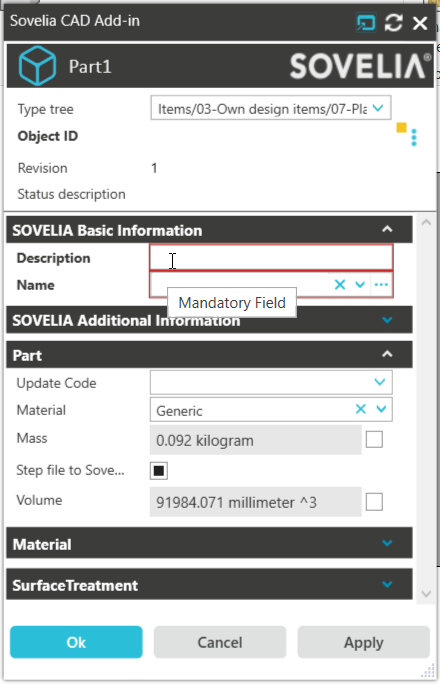Toggle the checkbox next to Volume
The image size is (440, 684).
(x=374, y=502)
